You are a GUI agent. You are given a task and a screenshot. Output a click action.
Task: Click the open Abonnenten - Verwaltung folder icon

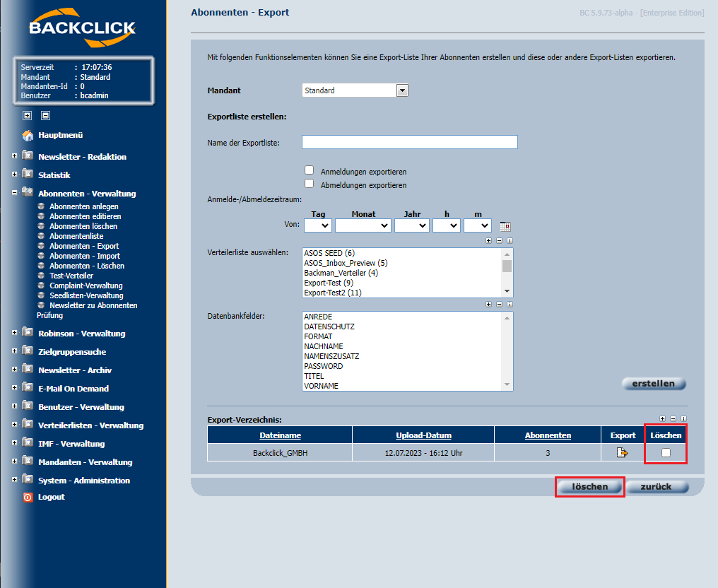(x=28, y=192)
